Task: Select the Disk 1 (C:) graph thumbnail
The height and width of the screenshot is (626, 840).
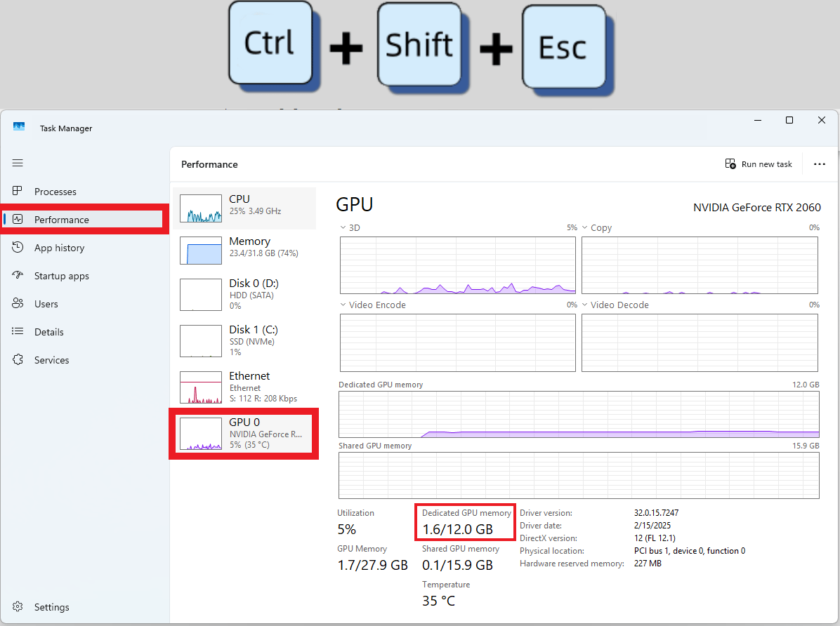Action: tap(201, 340)
